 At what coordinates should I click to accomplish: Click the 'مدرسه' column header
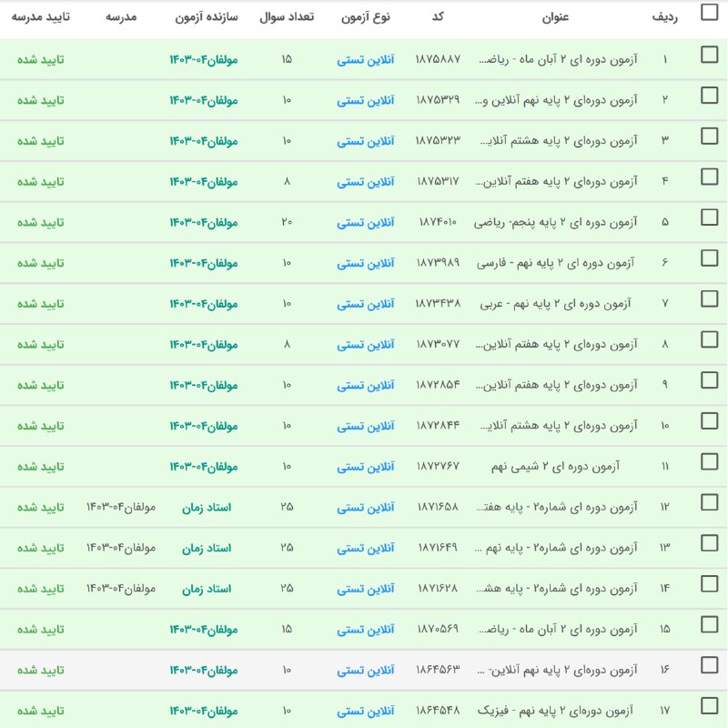pos(121,17)
